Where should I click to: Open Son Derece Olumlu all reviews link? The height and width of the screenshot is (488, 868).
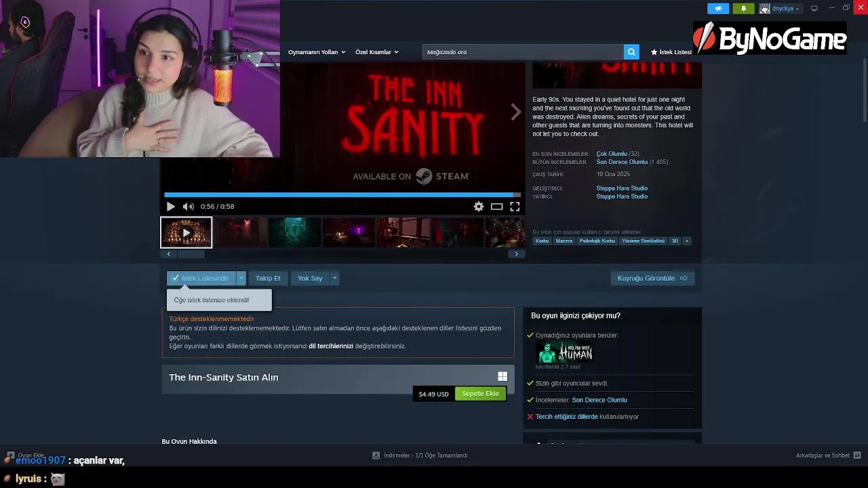point(622,162)
